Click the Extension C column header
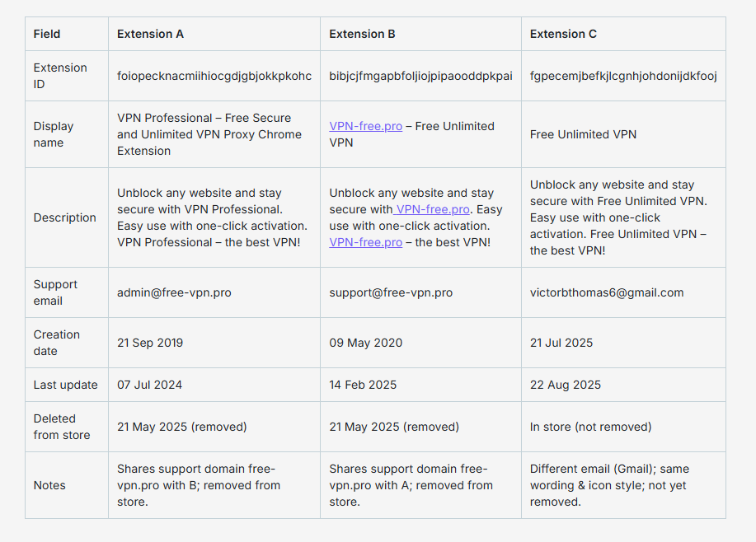This screenshot has height=542, width=756. click(x=563, y=34)
